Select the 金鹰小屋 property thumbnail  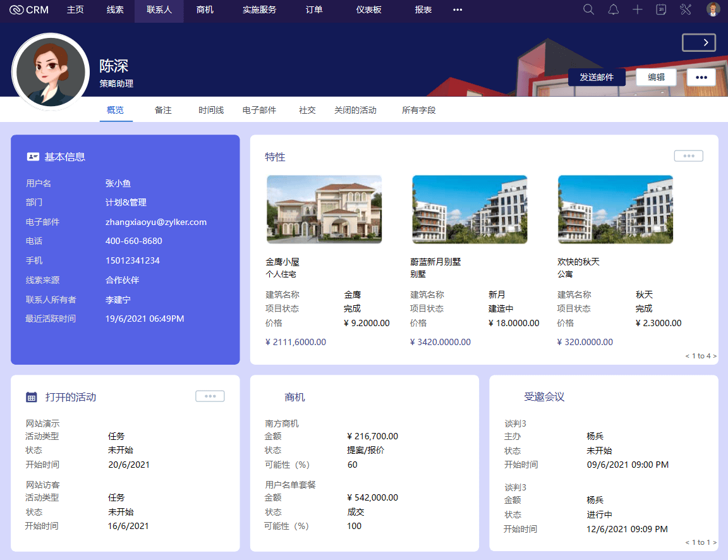(324, 209)
